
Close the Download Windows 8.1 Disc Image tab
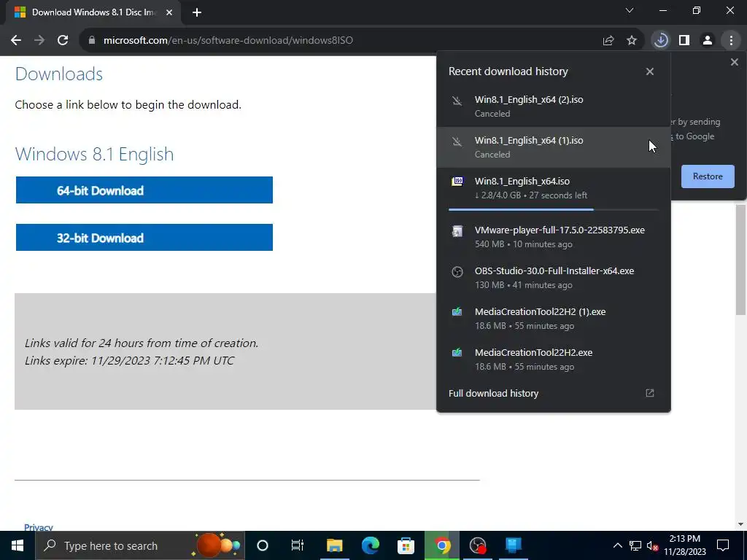169,13
